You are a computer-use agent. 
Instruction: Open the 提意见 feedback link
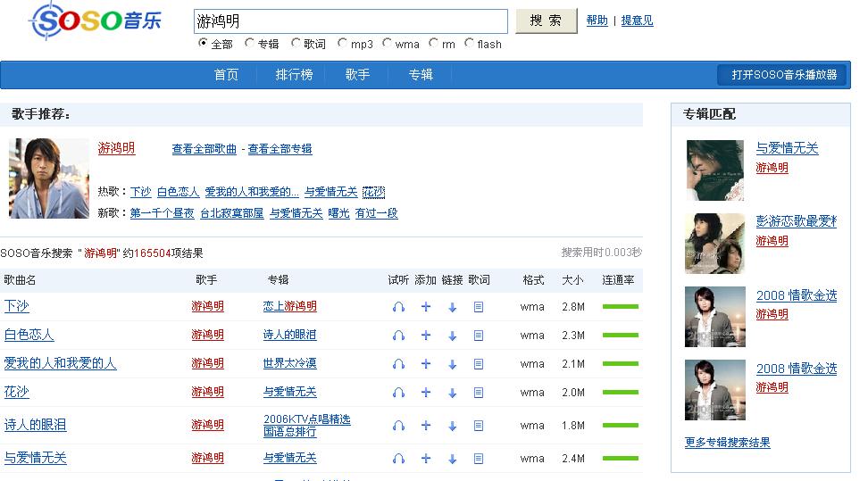point(637,21)
